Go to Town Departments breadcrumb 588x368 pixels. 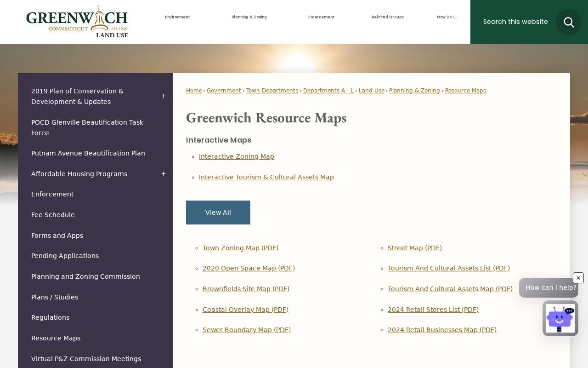tap(272, 91)
